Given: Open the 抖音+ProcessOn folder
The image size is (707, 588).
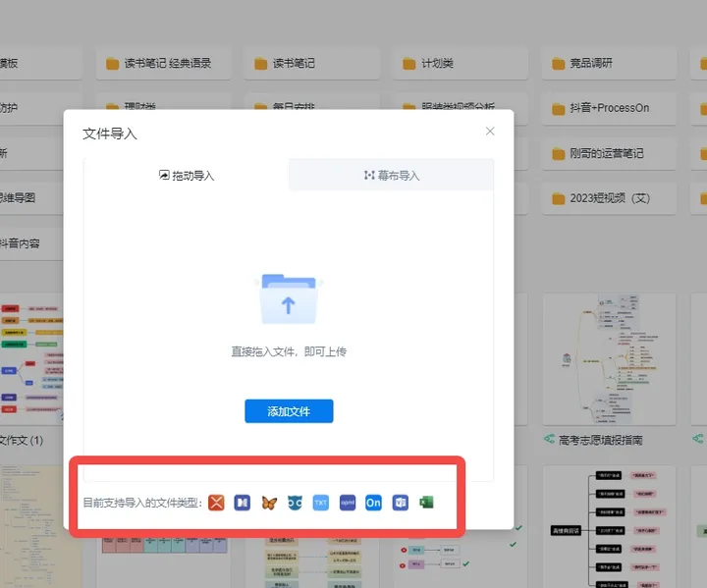Looking at the screenshot, I should pyautogui.click(x=609, y=108).
